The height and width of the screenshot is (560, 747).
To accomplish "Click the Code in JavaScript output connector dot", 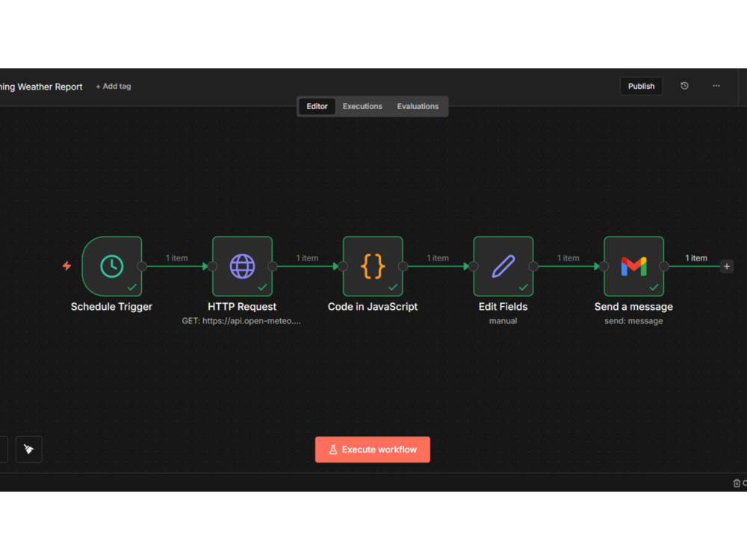I will click(403, 267).
